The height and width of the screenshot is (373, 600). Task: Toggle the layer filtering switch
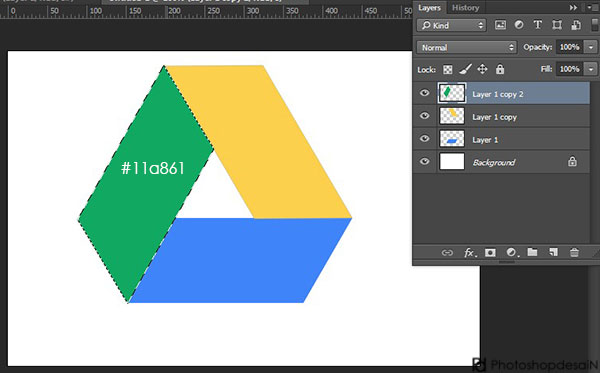595,25
